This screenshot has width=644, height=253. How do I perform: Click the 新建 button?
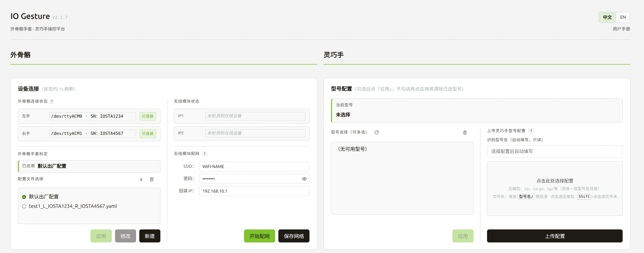click(x=150, y=236)
